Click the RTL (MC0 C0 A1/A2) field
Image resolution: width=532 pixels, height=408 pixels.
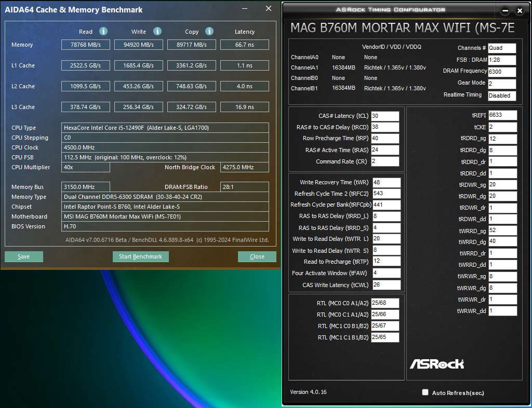pyautogui.click(x=385, y=303)
